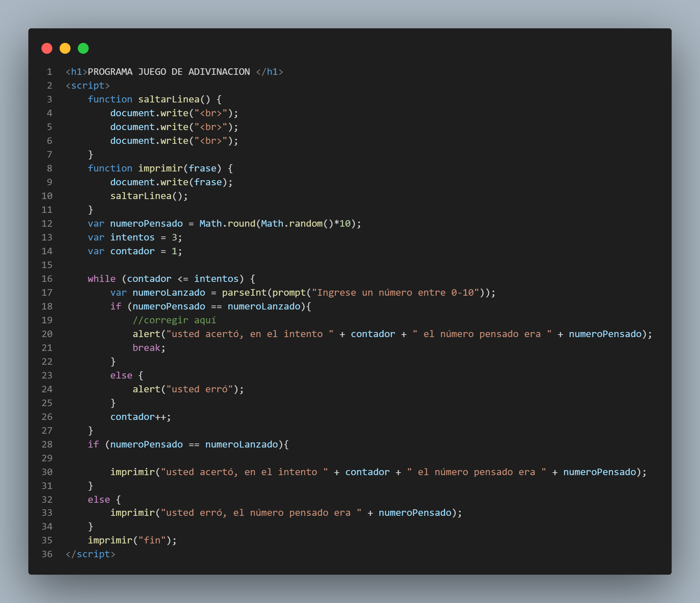Viewport: 700px width, 603px height.
Task: Click the opening <script> tag on line 2
Action: (x=88, y=85)
